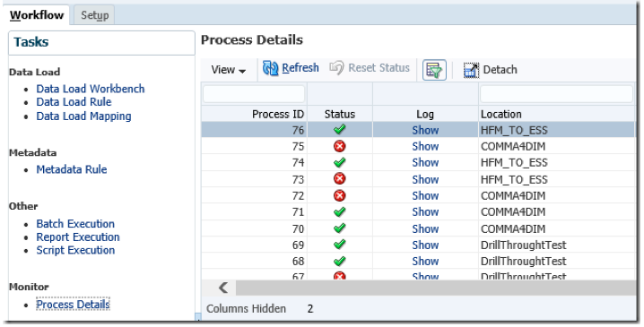
Task: Click the Refresh icon in toolbar
Action: [270, 68]
